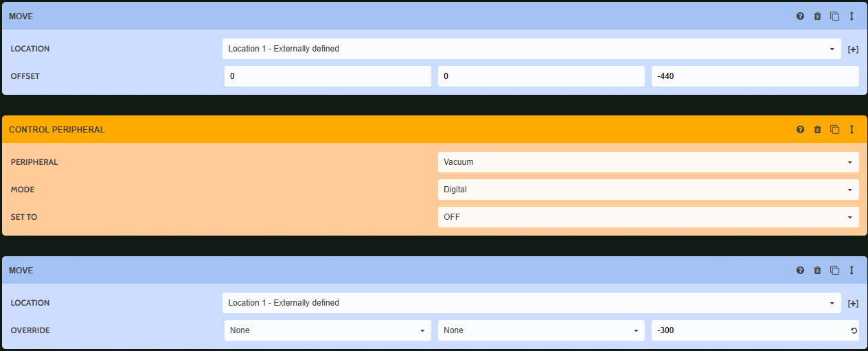This screenshot has height=351, width=868.
Task: Reorder the Control Peripheral block using its arrow handle
Action: [852, 129]
